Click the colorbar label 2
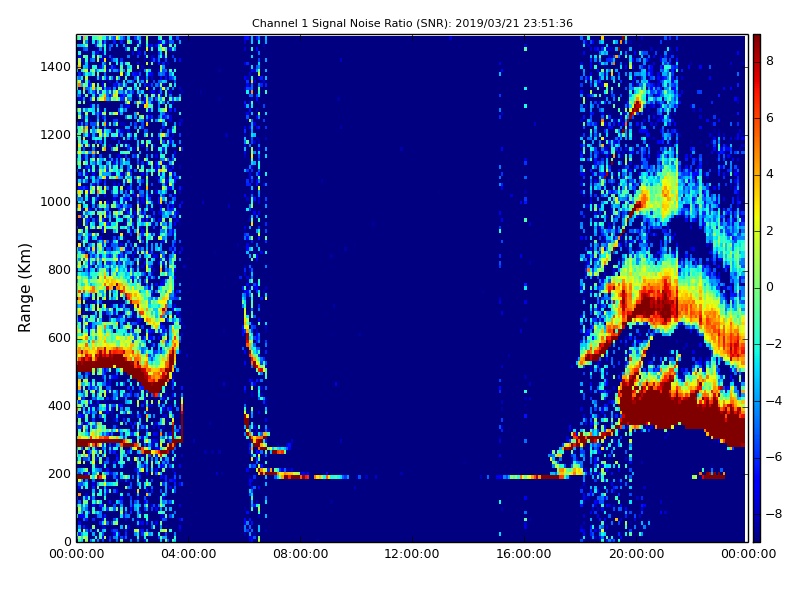The width and height of the screenshot is (800, 600). (x=770, y=231)
